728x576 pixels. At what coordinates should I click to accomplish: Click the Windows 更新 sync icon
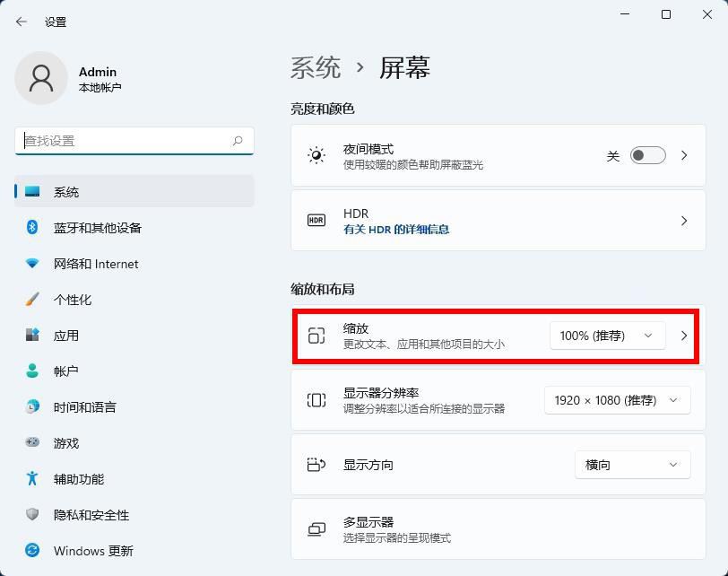click(x=33, y=551)
